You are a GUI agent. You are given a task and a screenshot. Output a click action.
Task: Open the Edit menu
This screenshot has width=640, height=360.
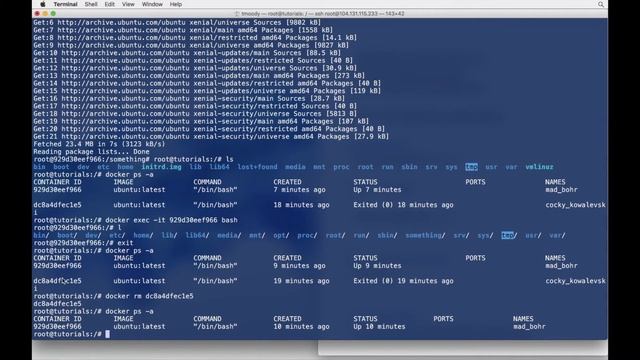[x=109, y=4]
